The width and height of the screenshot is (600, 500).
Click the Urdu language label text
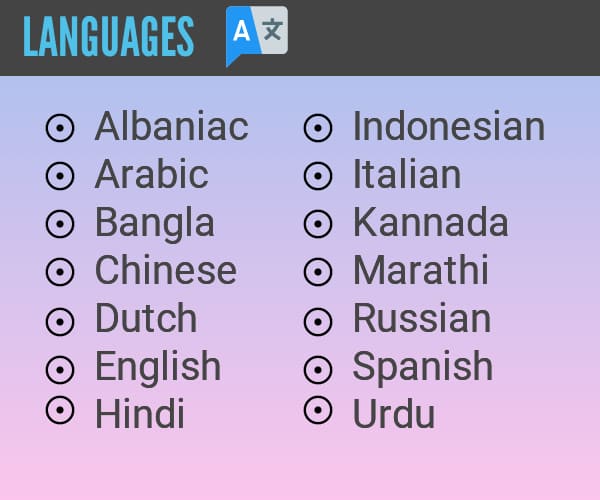point(394,414)
